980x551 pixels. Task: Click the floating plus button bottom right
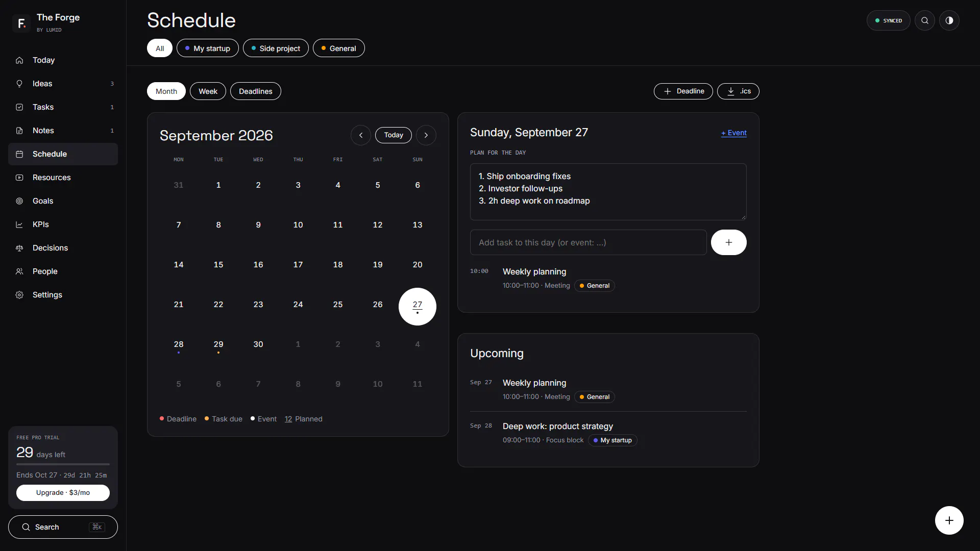pos(949,520)
